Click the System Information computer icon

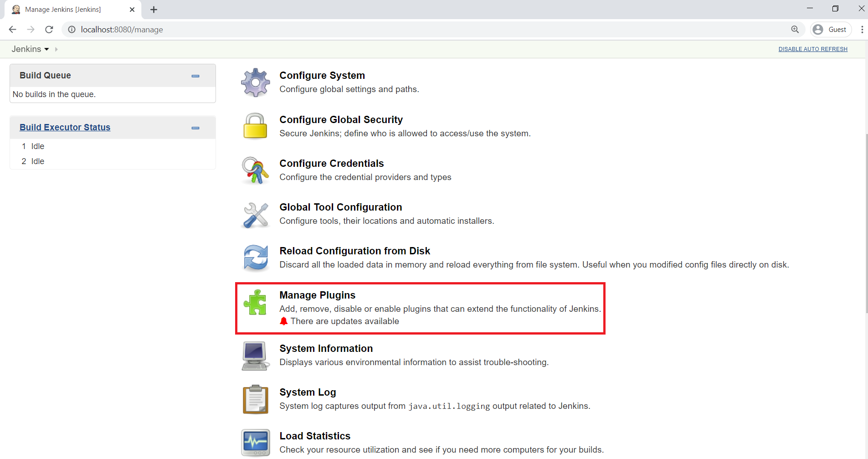[x=256, y=356]
